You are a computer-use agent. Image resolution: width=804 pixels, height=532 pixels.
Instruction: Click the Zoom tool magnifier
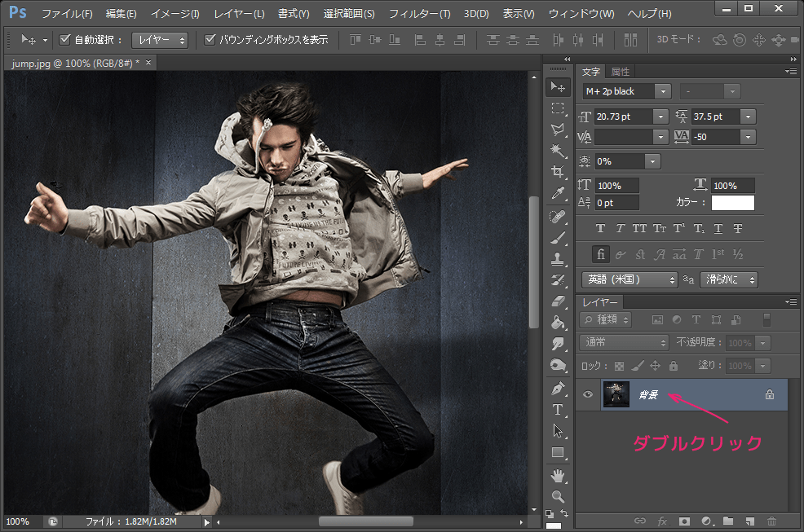[x=558, y=495]
